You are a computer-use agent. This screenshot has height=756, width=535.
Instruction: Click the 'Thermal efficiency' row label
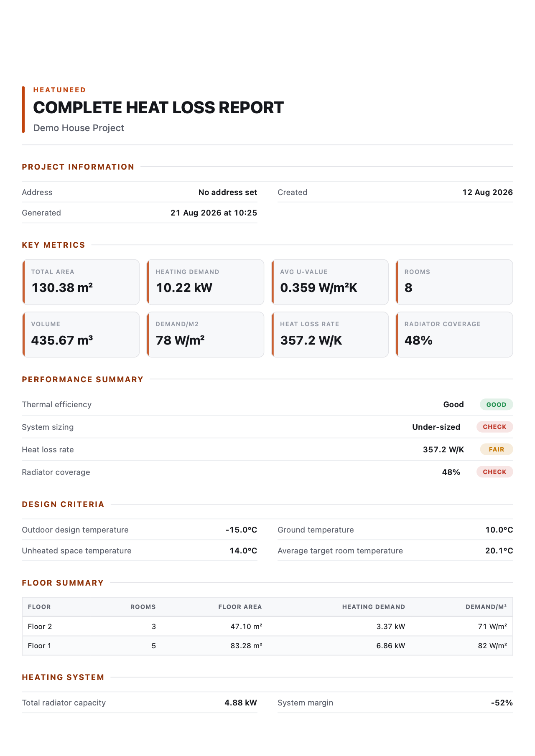[56, 404]
